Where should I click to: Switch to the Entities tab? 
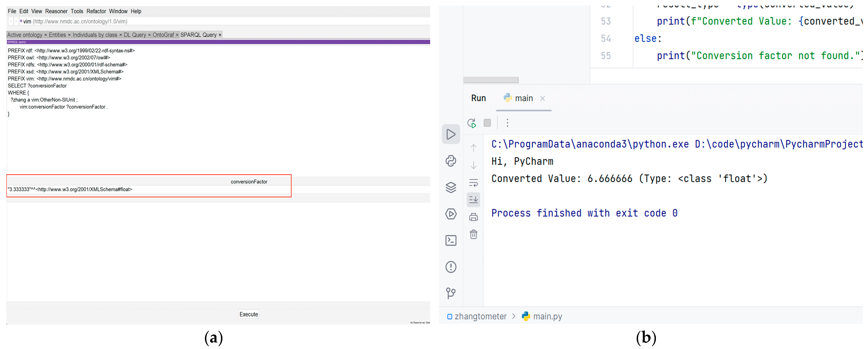57,35
